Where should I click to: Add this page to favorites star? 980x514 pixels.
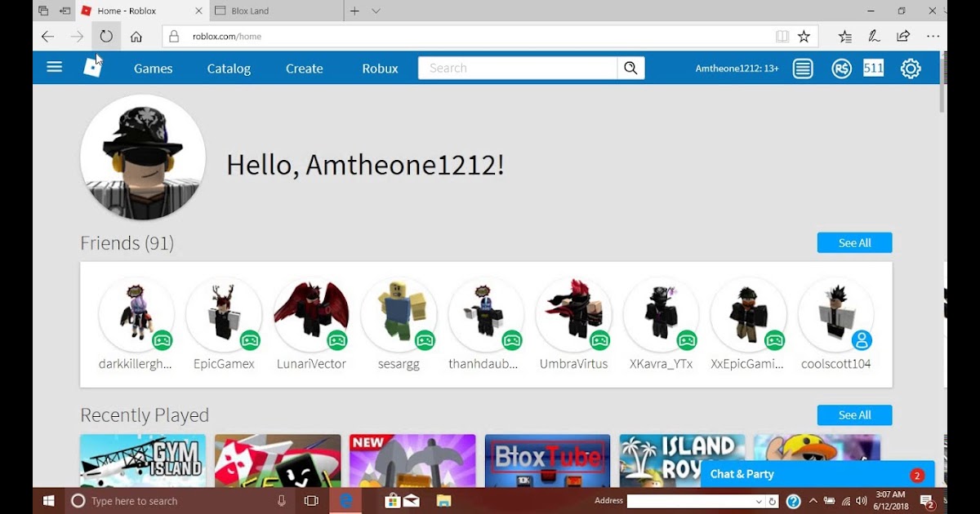tap(804, 37)
